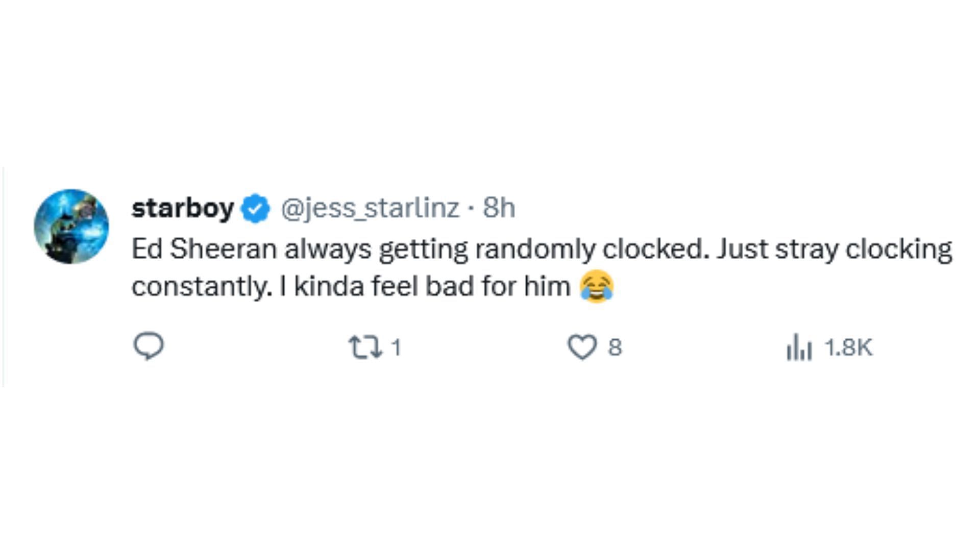Click the words 'Ed Sheeran' in the tweet
The image size is (980, 551).
click(x=204, y=249)
